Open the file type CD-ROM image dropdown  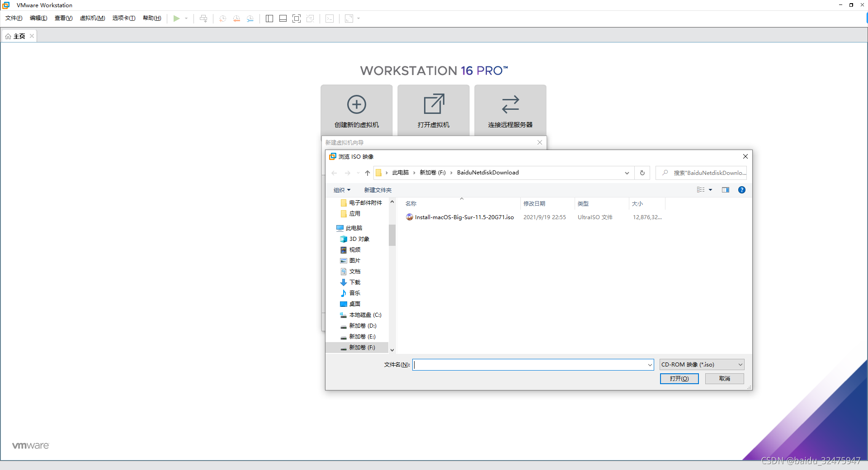(702, 365)
